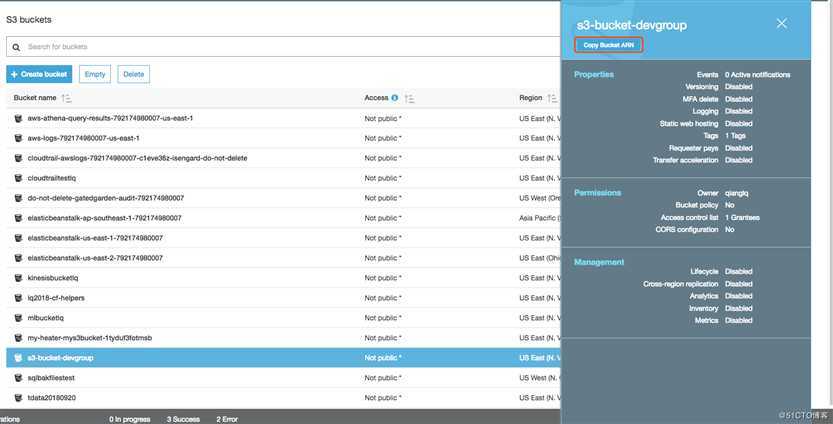Click Cross-region replication Disabled value
This screenshot has height=424, width=833.
(738, 284)
